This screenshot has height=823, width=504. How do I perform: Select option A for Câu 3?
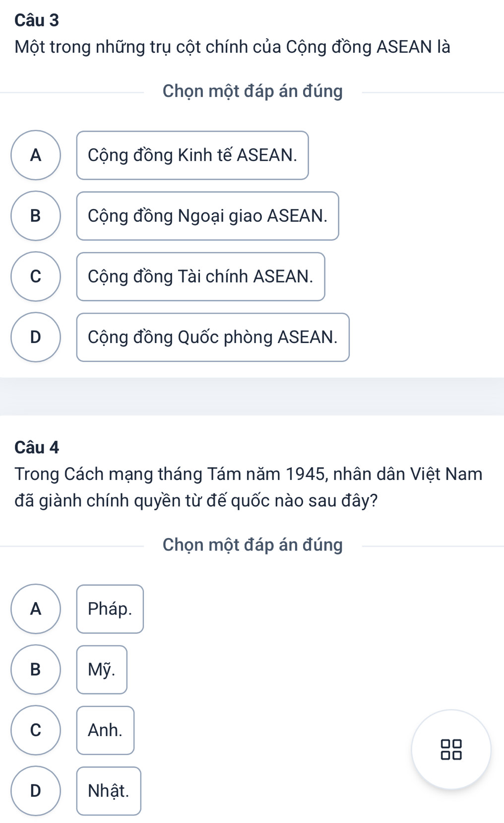coord(36,155)
